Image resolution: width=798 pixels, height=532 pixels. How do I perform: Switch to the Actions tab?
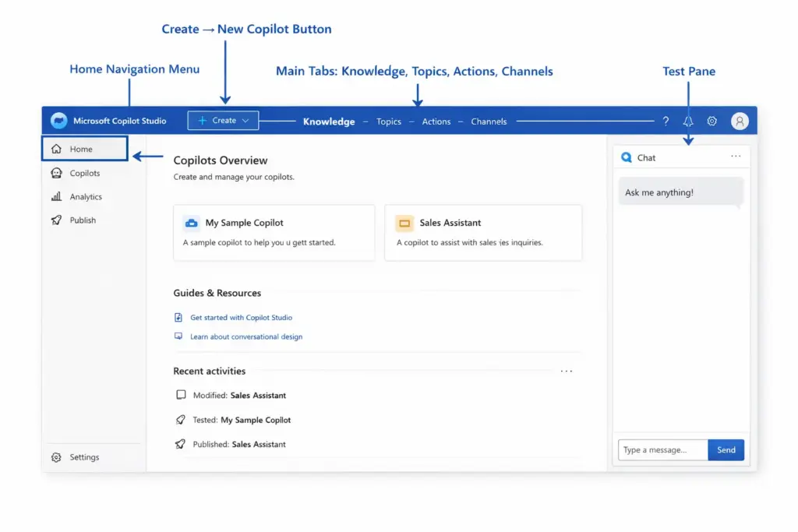436,122
